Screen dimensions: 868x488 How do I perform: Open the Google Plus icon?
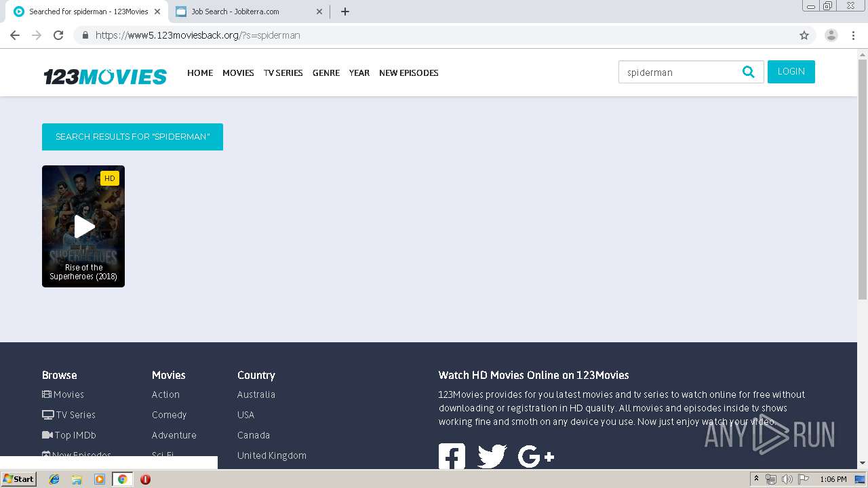click(x=536, y=456)
